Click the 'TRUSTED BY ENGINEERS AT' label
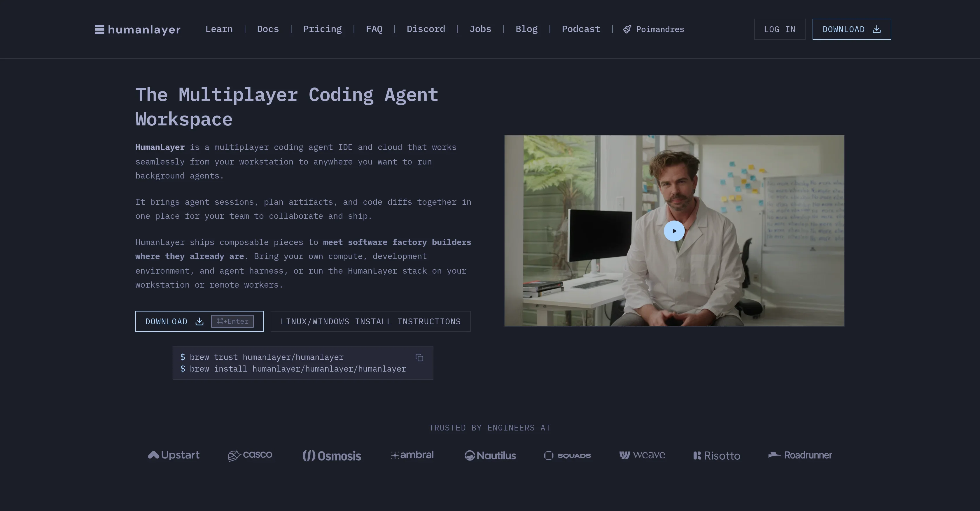 [x=490, y=428]
